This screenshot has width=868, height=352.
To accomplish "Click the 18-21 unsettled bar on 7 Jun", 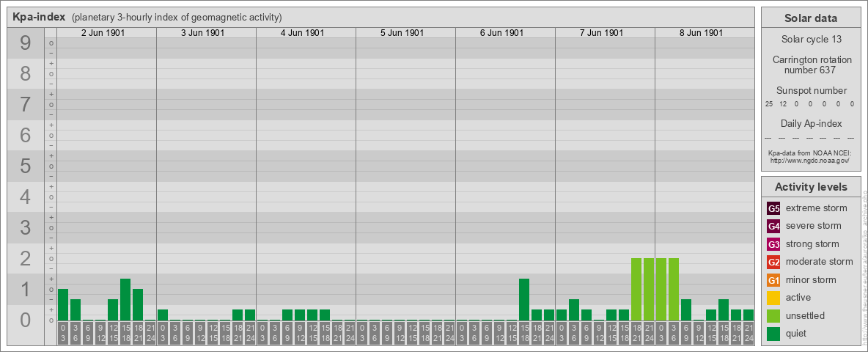I will click(636, 290).
